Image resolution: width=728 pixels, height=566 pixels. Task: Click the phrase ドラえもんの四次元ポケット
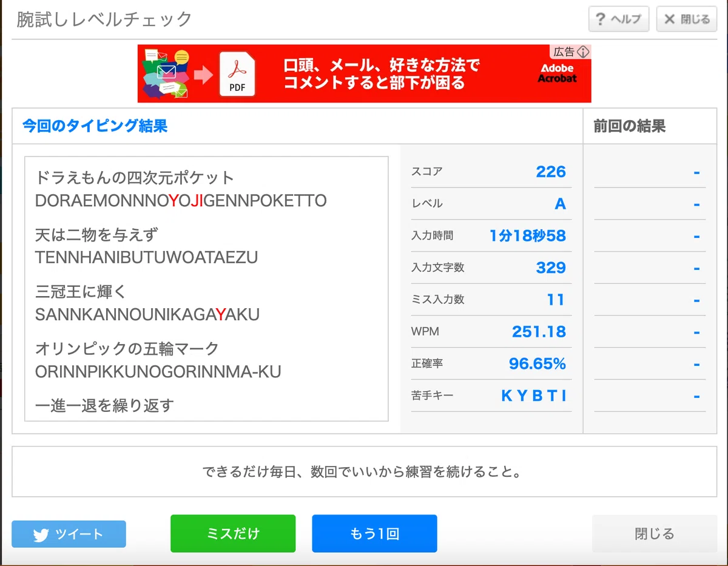point(135,178)
